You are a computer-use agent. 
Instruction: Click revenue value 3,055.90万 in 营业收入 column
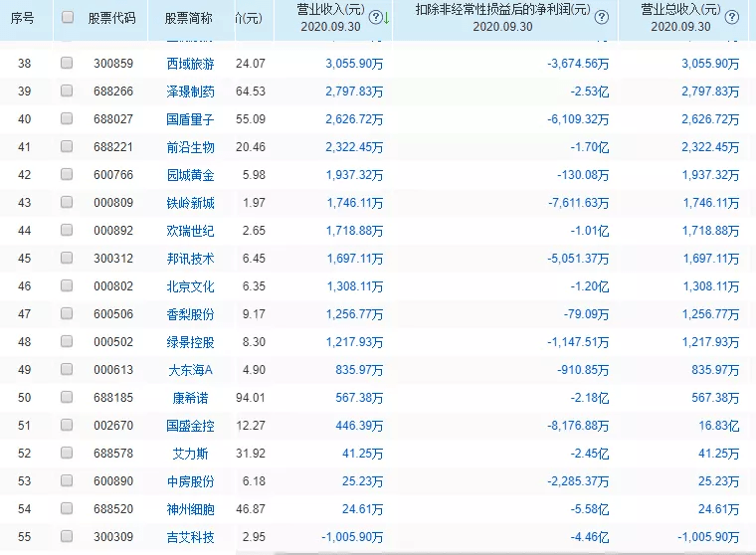(354, 64)
